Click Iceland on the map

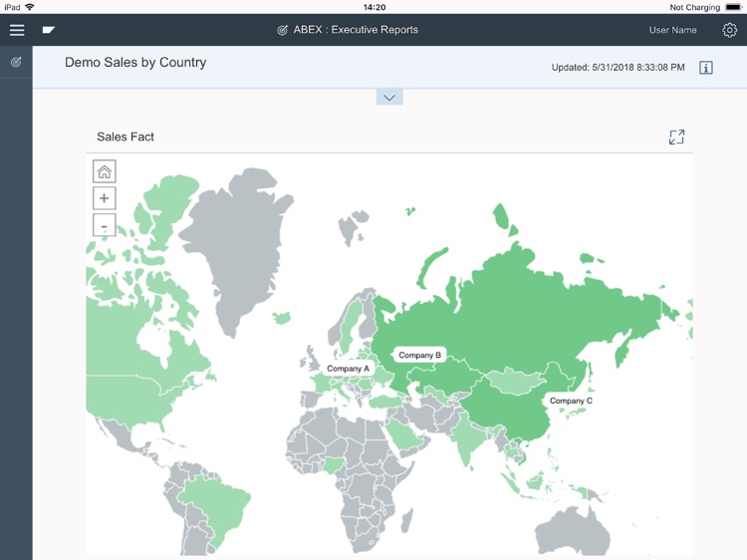tap(282, 318)
